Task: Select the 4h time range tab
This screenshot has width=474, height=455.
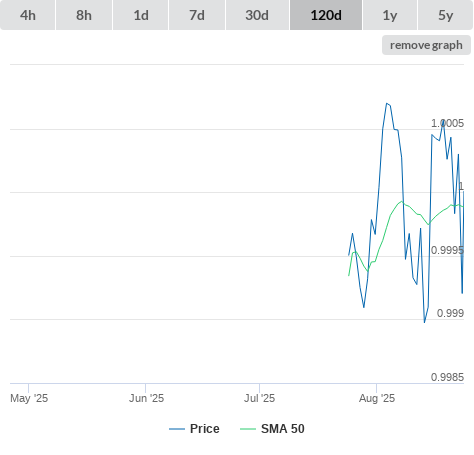Action: (28, 15)
